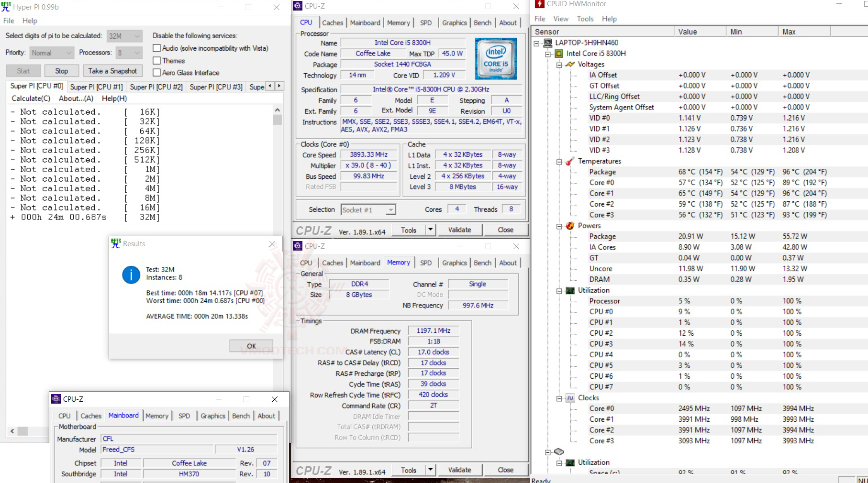Click the Sensor column header in HWMonitor
This screenshot has height=483, width=868.
tap(602, 32)
